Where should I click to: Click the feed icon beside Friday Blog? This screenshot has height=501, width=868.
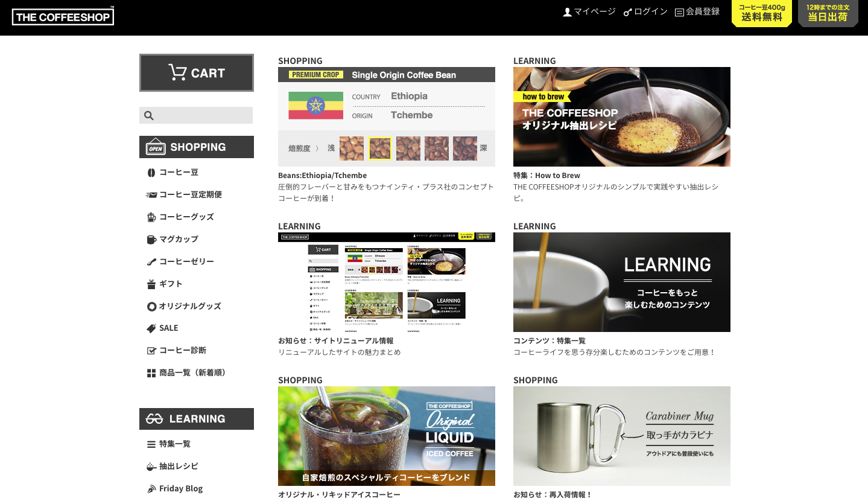pos(151,489)
